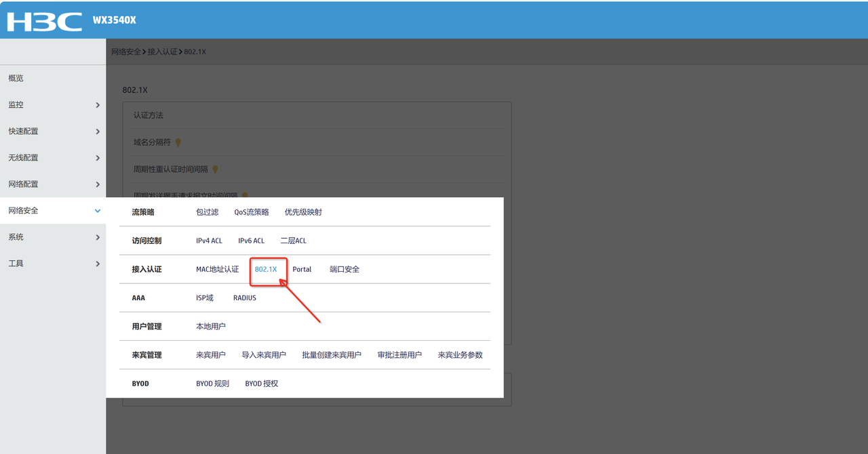Open the 审批注册用户 page
Image resolution: width=868 pixels, height=454 pixels.
pos(399,354)
